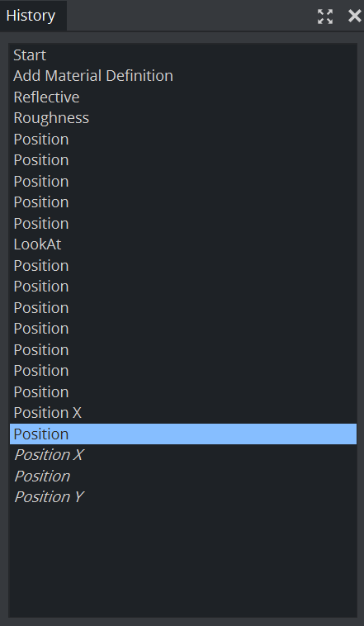Select the non-italic Position X entry

[x=182, y=413]
